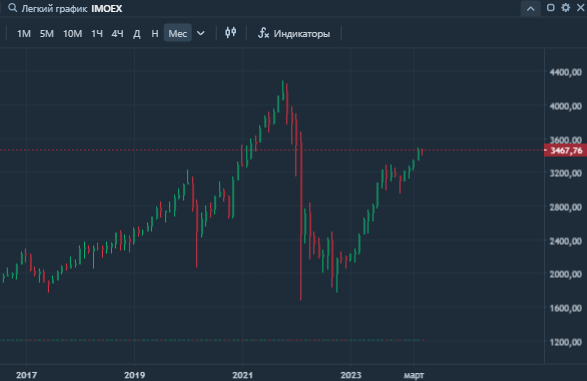The height and width of the screenshot is (381, 587).
Task: Select the 1Ч hourly timeframe
Action: (x=97, y=34)
